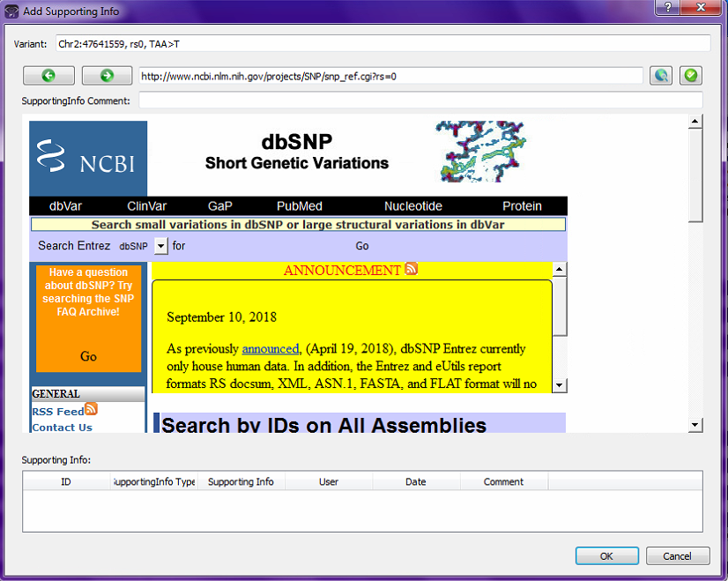The height and width of the screenshot is (581, 728).
Task: Click the announcement box scrollbar thumb
Action: (x=560, y=307)
